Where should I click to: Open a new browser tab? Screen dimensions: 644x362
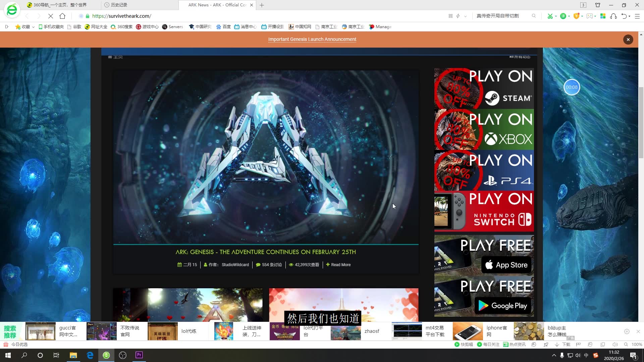tap(262, 5)
